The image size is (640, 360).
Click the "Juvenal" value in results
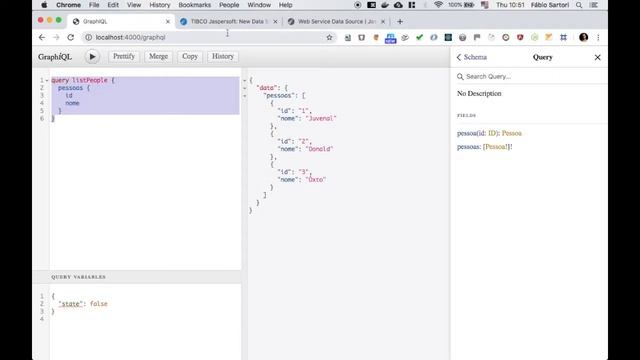tap(321, 118)
